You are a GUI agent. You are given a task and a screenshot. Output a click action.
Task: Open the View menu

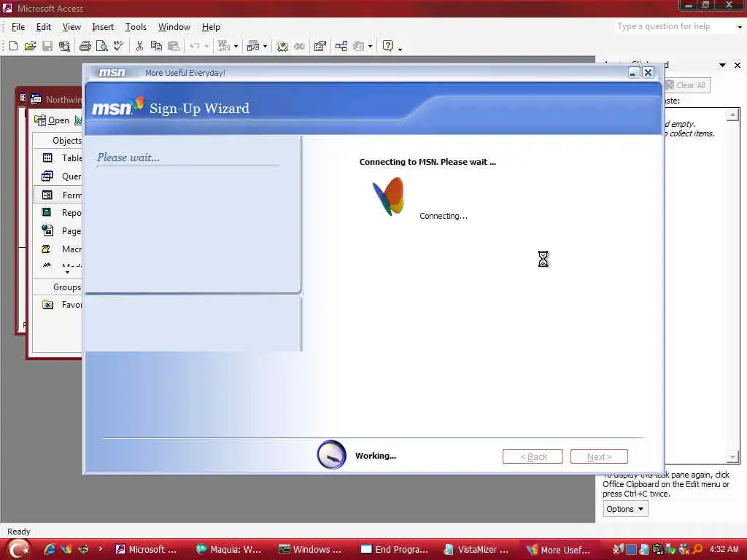pyautogui.click(x=71, y=27)
